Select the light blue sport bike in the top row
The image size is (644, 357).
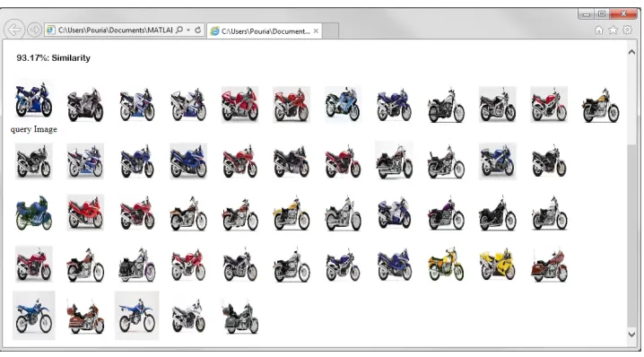[x=343, y=104]
